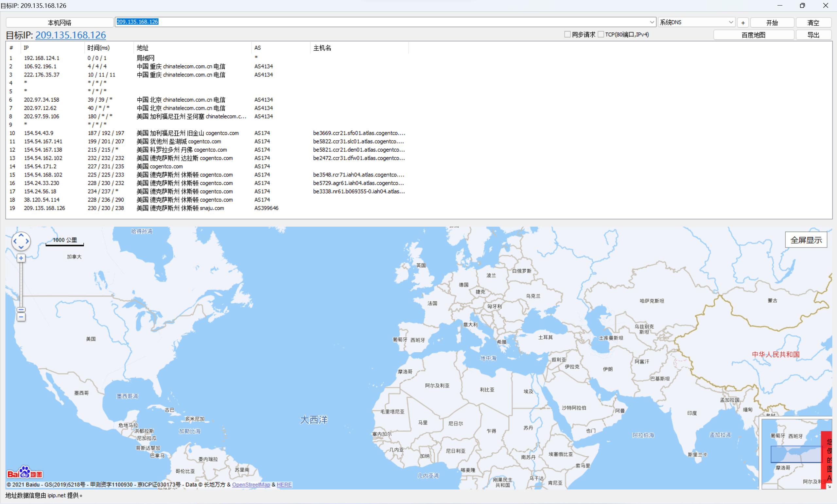
Task: Open the OpenStreetMap link
Action: 251,485
